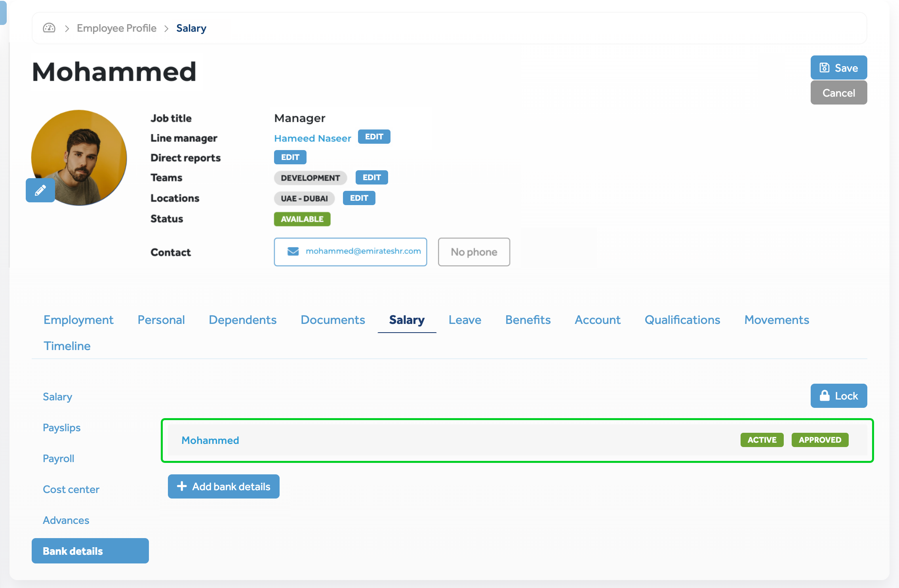Click the No phone contact box
Image resolution: width=899 pixels, height=588 pixels.
pos(474,252)
